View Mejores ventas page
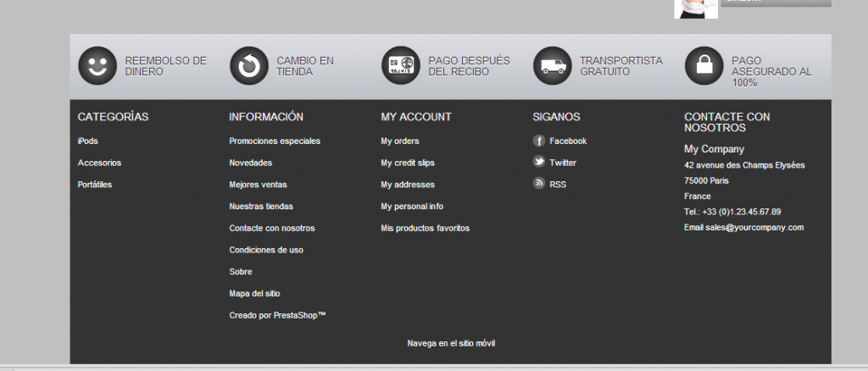 (258, 185)
